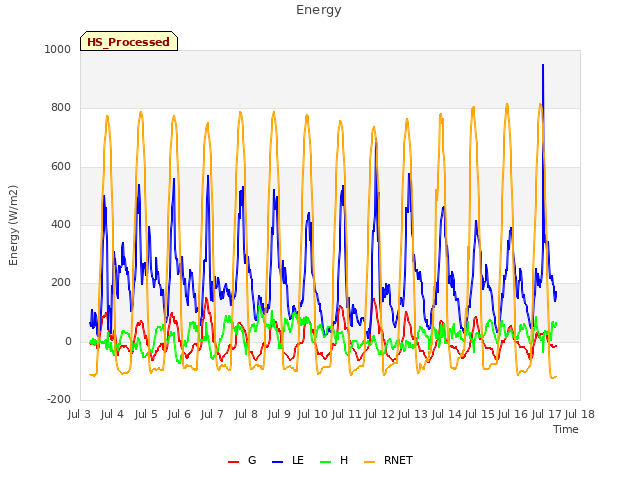
Task: Click the Jul 8 x-axis label
Action: click(246, 414)
